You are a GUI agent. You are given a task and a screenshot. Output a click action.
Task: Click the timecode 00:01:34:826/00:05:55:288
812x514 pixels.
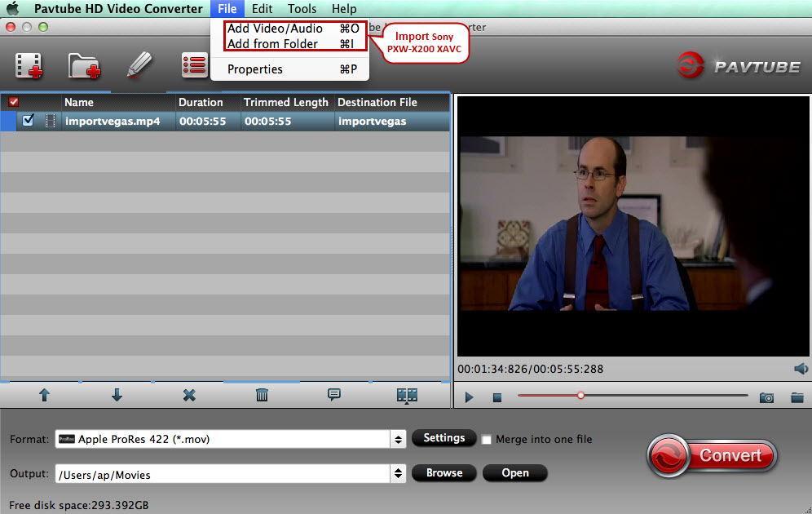coord(530,369)
